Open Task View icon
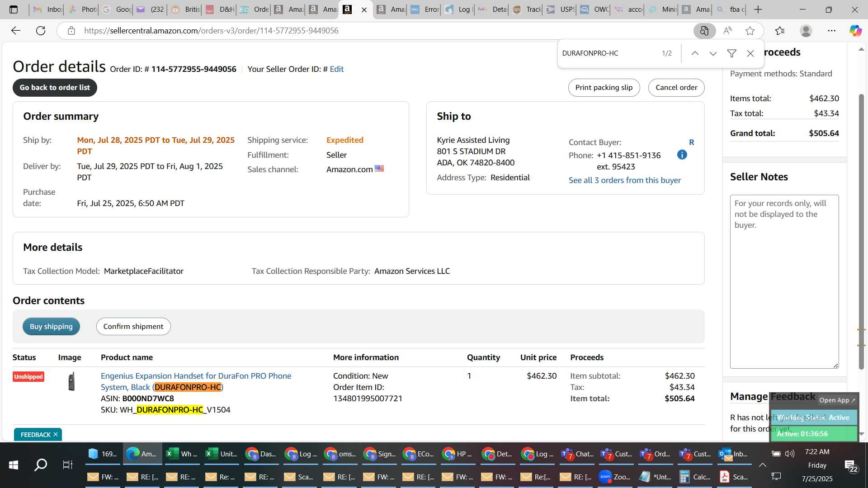The image size is (868, 488). tap(67, 465)
